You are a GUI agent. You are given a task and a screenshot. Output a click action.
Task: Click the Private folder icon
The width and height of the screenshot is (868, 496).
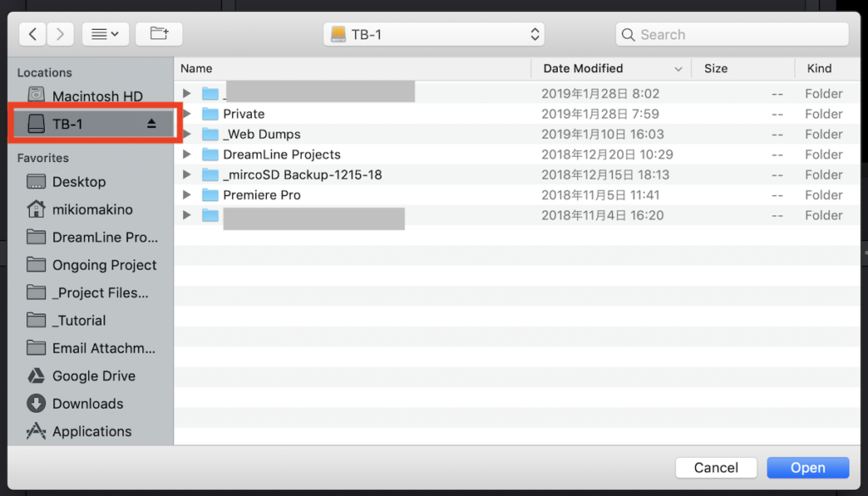(x=210, y=114)
